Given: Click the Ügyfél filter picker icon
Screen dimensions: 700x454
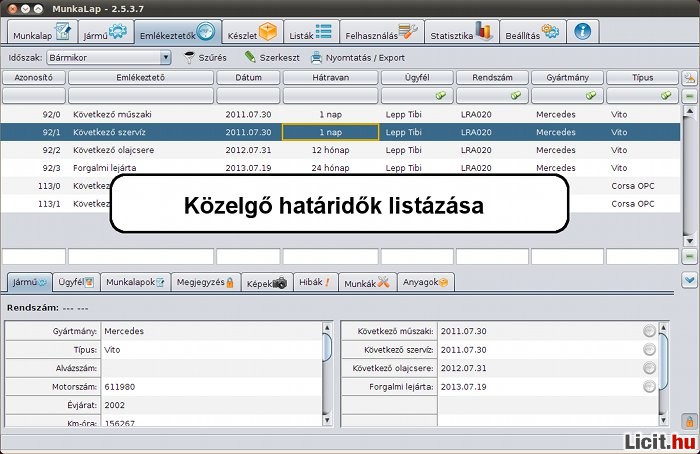Looking at the screenshot, I should 441,96.
